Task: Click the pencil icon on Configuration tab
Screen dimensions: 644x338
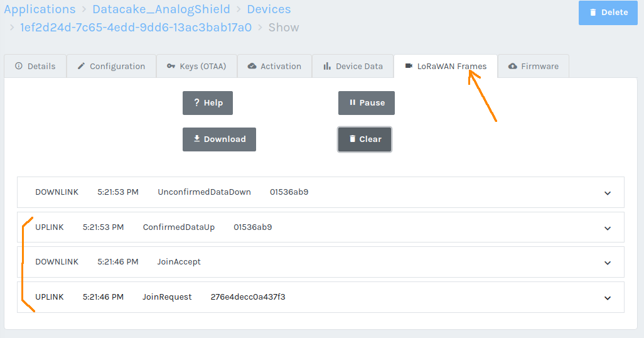Action: (81, 66)
